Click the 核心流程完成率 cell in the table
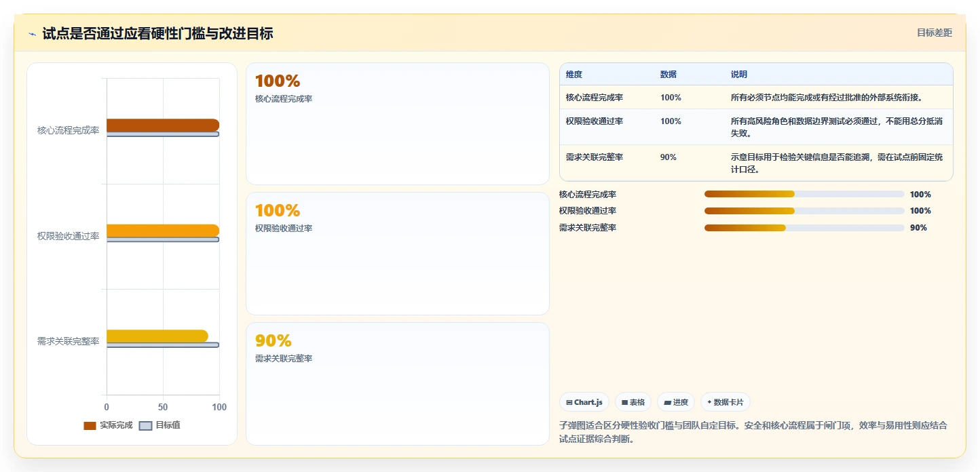 595,98
